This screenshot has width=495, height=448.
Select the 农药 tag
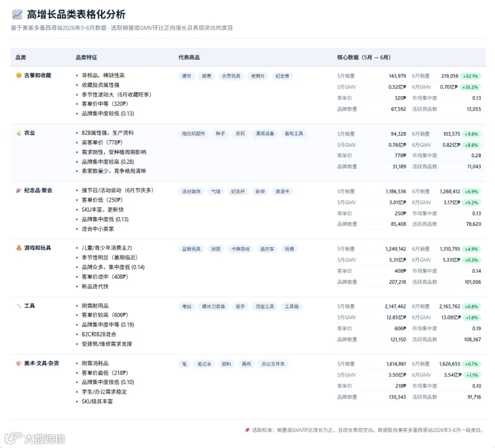(240, 134)
